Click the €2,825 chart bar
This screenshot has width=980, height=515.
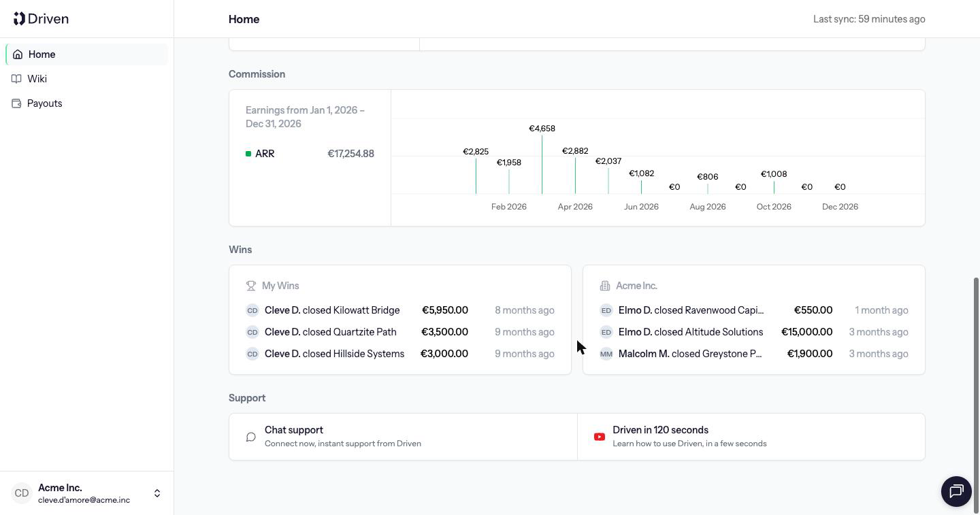pyautogui.click(x=476, y=176)
